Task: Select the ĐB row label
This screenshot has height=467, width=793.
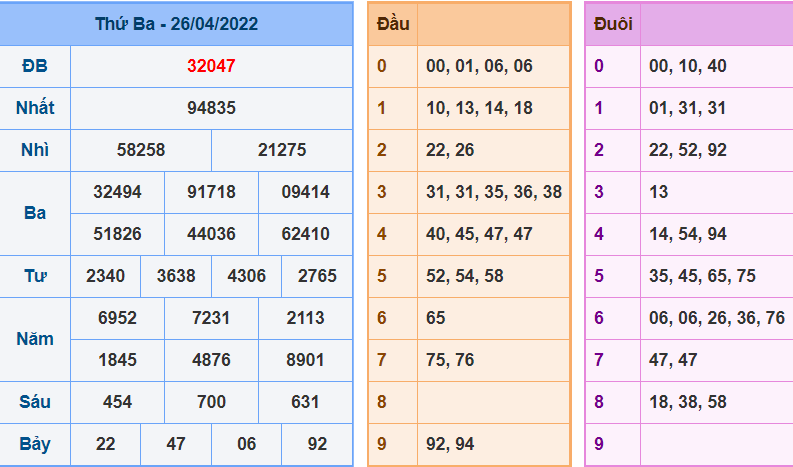Action: tap(35, 66)
